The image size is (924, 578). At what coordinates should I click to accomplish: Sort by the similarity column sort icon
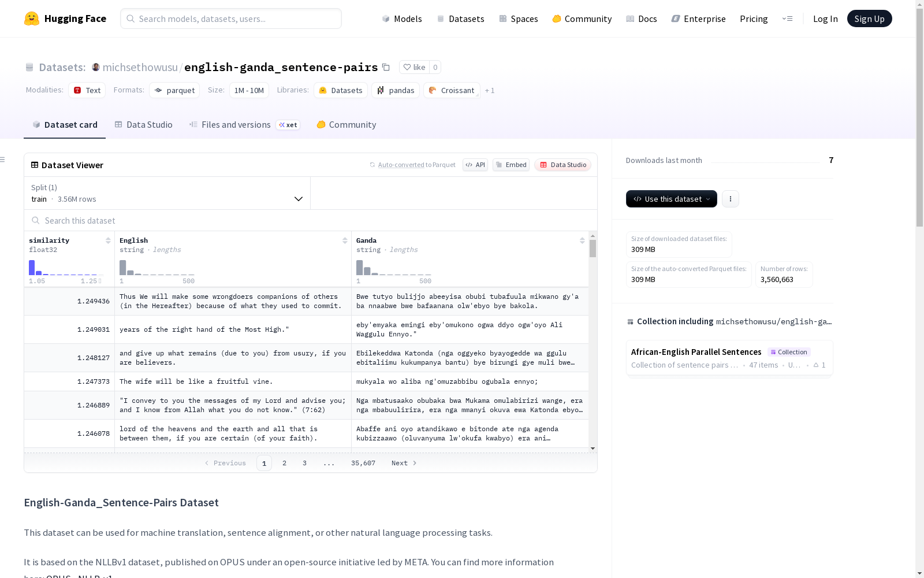(x=108, y=240)
